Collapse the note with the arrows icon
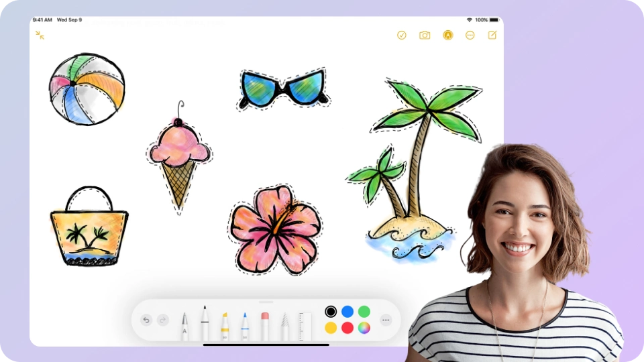This screenshot has height=362, width=644. point(40,35)
